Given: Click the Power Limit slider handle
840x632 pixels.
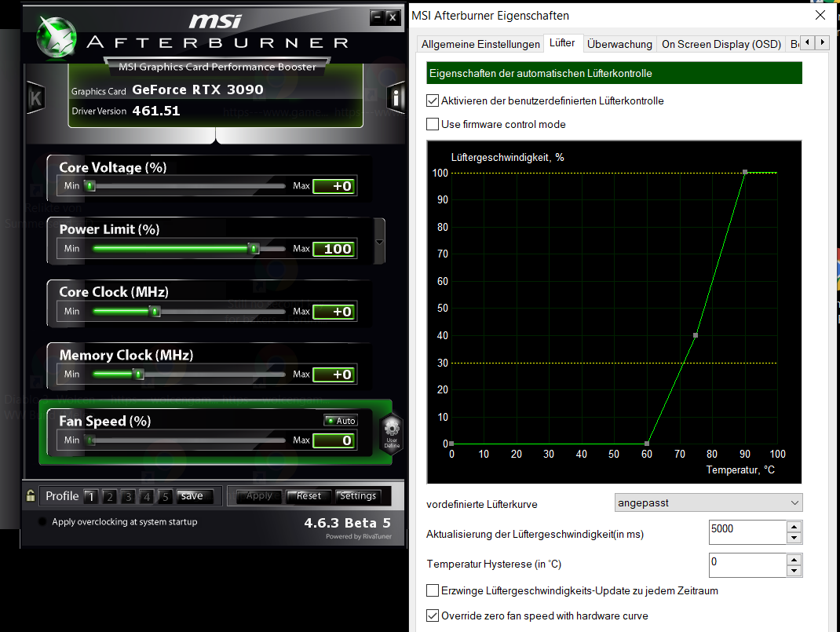Looking at the screenshot, I should pyautogui.click(x=254, y=249).
